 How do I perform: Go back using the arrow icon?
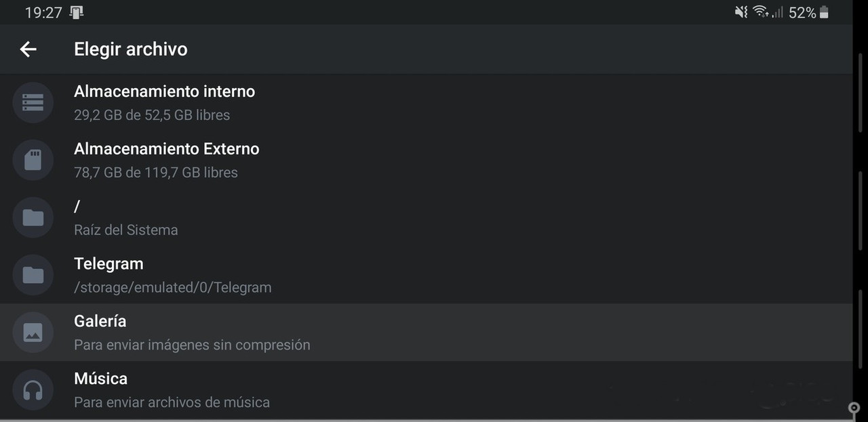(x=28, y=49)
